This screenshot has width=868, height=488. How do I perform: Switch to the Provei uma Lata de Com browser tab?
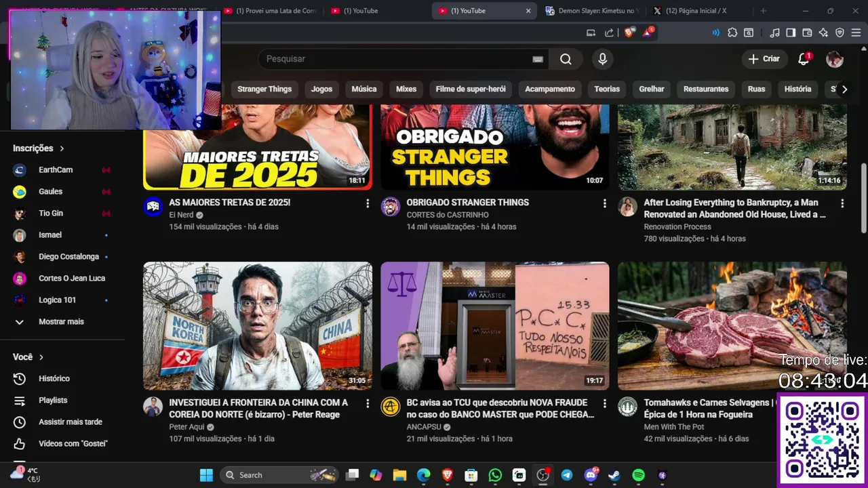[271, 11]
